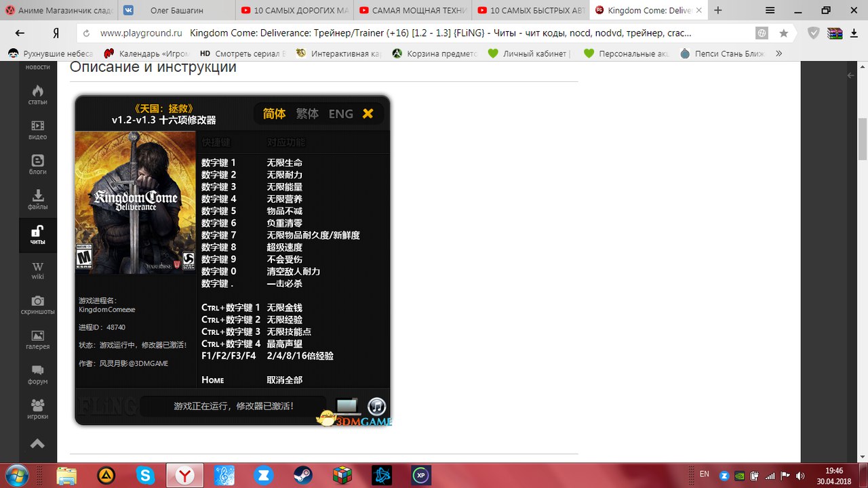Open Пепси Стань Ближ bookmark
868x488 pixels.
(x=722, y=54)
